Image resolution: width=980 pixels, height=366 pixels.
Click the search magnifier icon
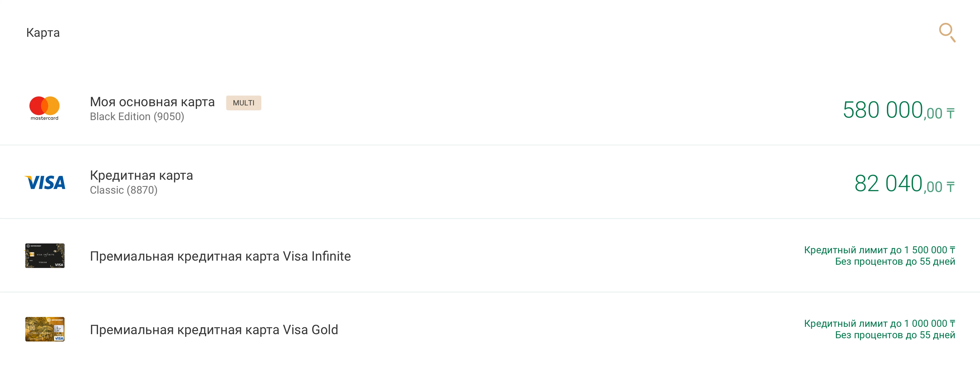(947, 32)
